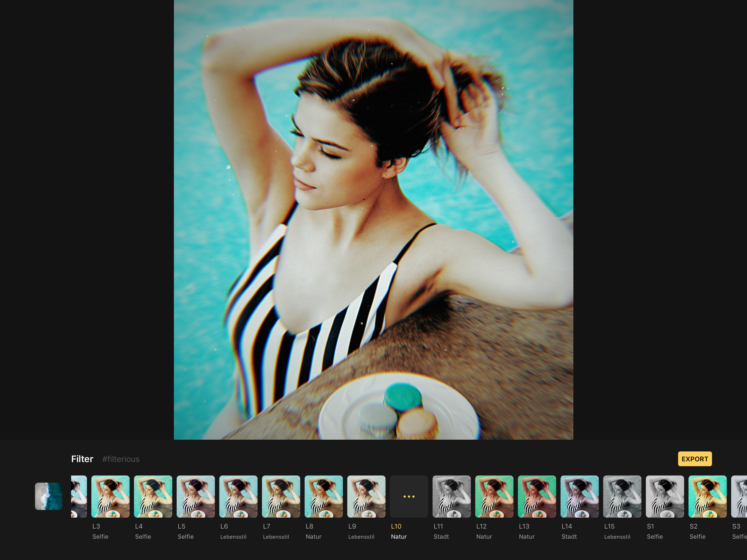Viewport: 747px width, 560px height.
Task: Select the S2 Selfie filter
Action: coord(707,496)
